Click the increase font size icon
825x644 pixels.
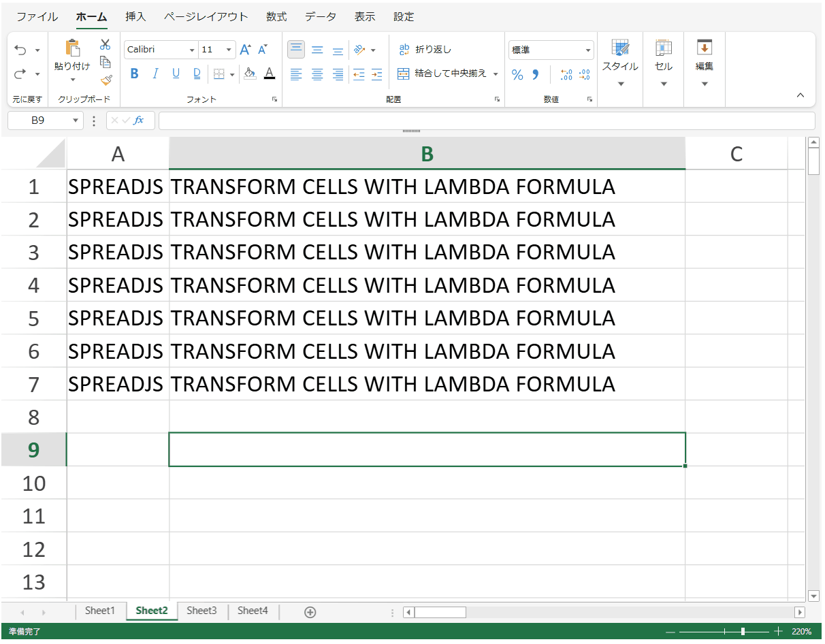(x=245, y=50)
